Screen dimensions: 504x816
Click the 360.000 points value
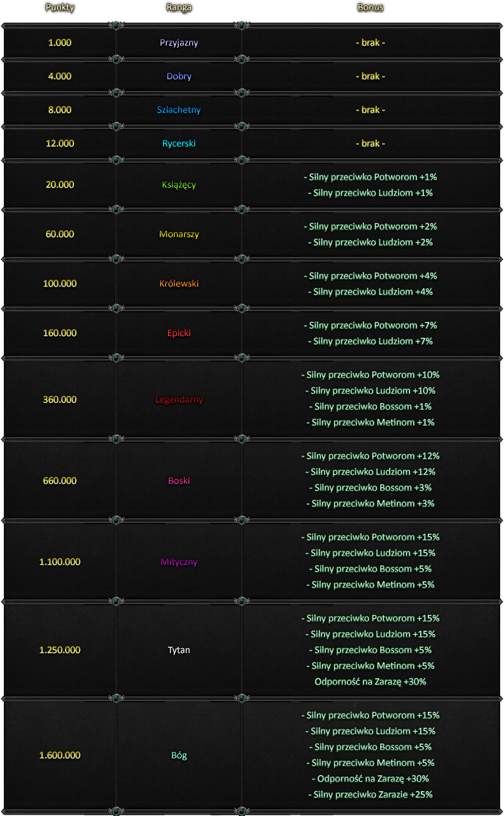(x=60, y=400)
